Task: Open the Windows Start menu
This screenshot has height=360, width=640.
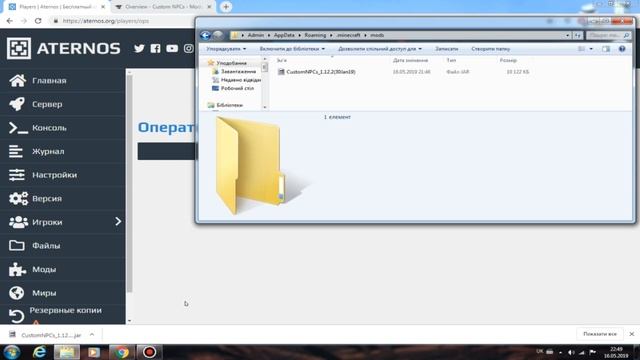Action: (x=11, y=352)
